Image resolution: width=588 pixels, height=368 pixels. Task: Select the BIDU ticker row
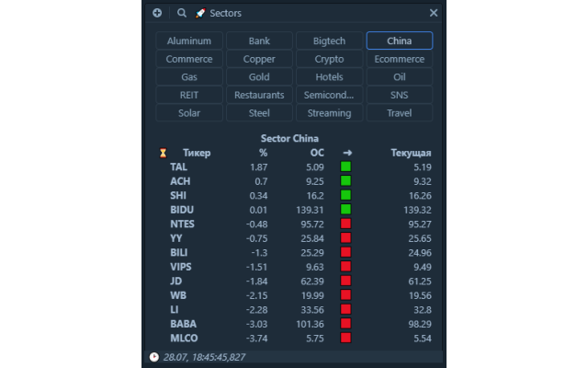point(183,211)
